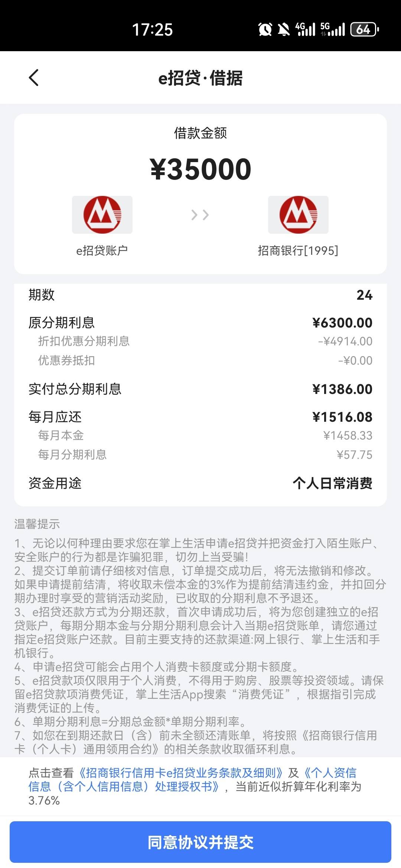
Task: Tap the 原分期利息 ¥6300.00 row
Action: 200,323
